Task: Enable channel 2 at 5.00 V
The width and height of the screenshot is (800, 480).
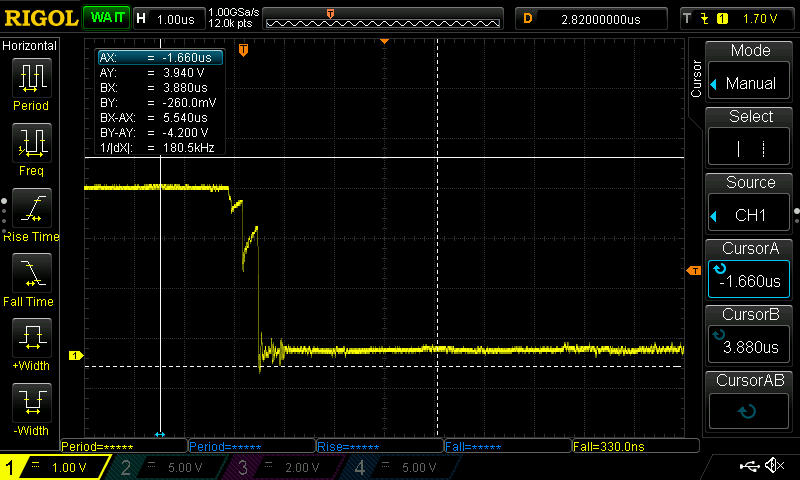Action: (171, 467)
